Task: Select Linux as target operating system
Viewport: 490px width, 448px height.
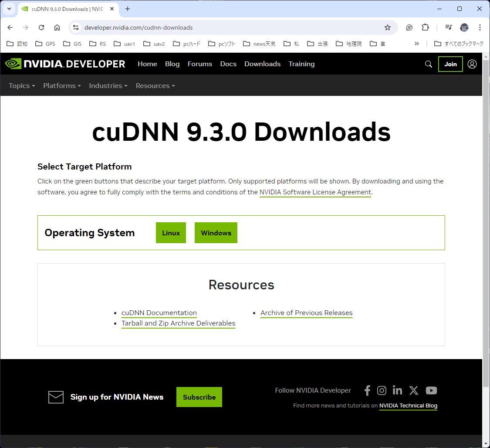Action: pyautogui.click(x=171, y=232)
